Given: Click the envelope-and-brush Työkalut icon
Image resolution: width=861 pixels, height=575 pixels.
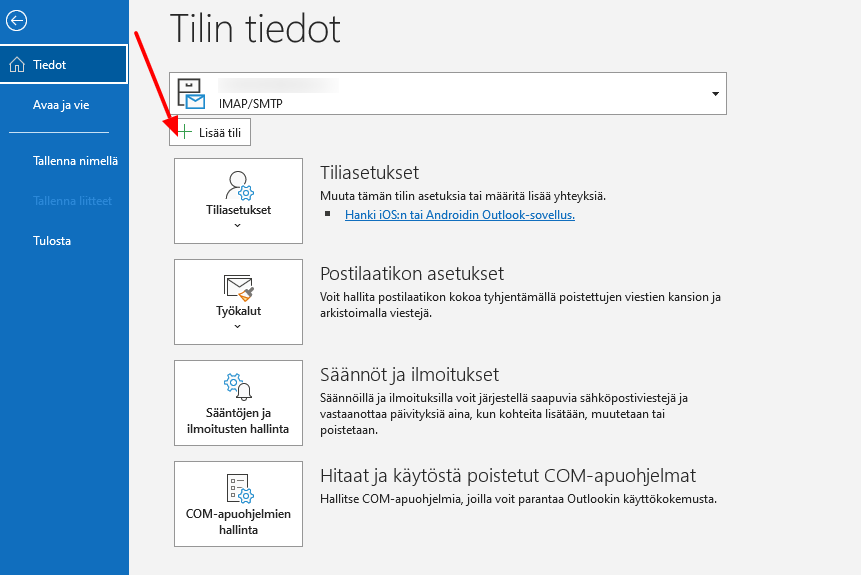Looking at the screenshot, I should coord(238,289).
